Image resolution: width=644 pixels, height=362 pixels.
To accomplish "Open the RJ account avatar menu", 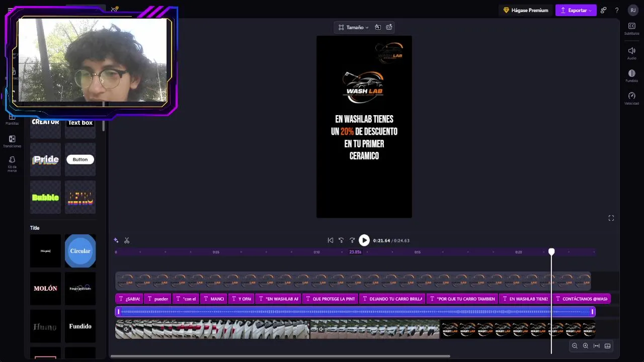I will [x=633, y=10].
